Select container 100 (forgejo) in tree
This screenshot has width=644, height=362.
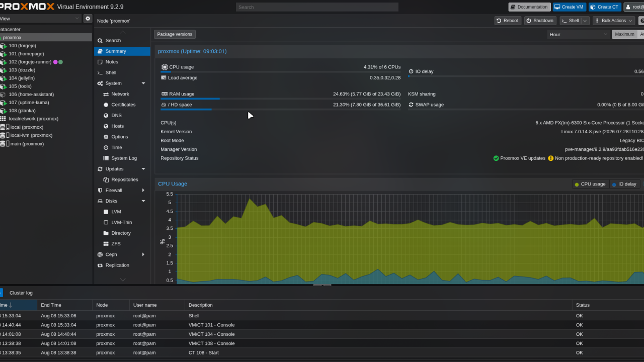[22, 46]
